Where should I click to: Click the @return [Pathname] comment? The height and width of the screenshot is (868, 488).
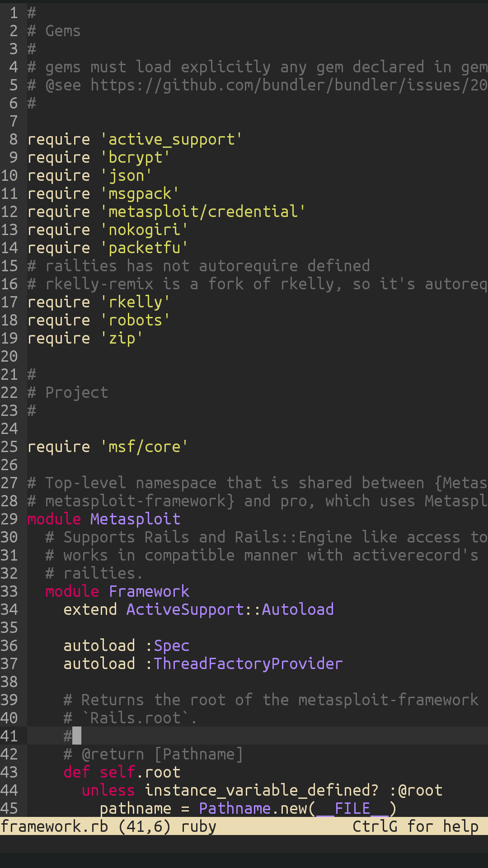[x=153, y=754]
